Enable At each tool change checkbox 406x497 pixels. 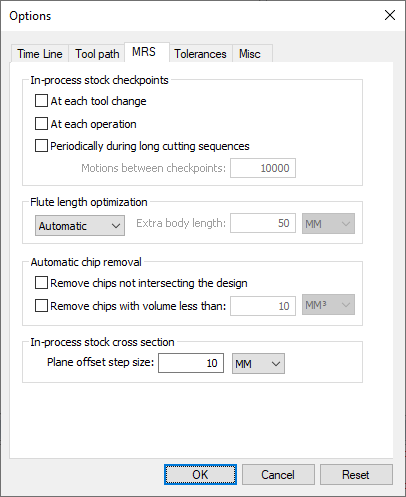[41, 101]
